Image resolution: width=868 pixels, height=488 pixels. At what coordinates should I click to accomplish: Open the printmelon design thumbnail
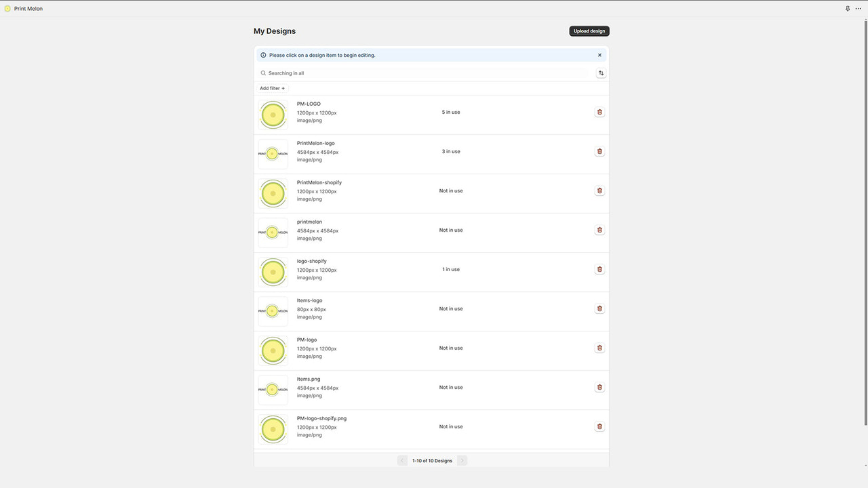click(273, 232)
